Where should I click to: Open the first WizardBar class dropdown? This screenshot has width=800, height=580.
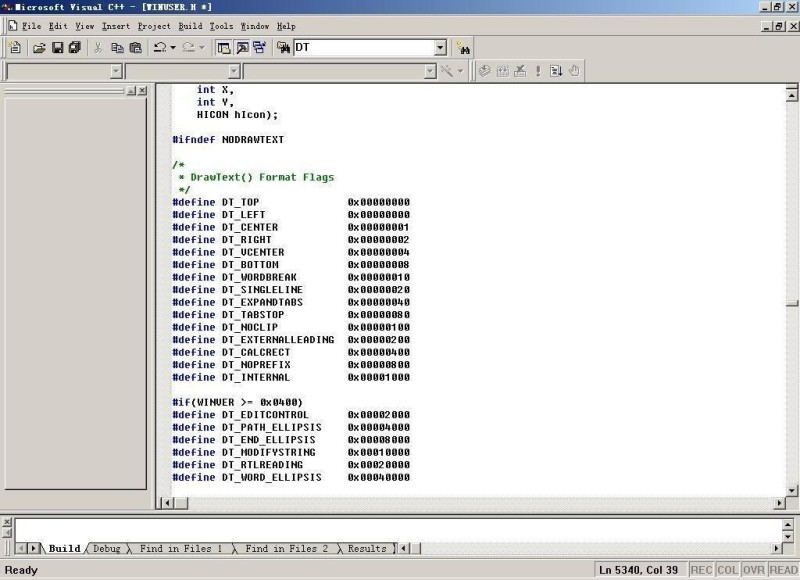tap(116, 71)
